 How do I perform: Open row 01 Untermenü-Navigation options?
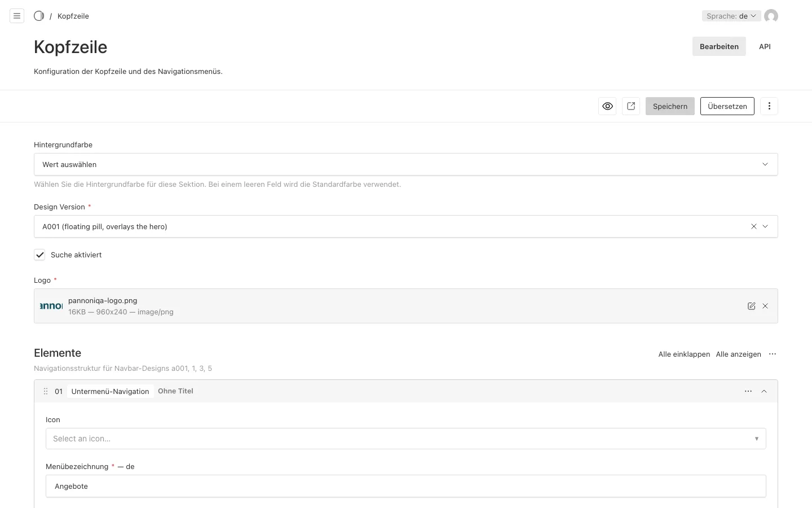pyautogui.click(x=748, y=391)
